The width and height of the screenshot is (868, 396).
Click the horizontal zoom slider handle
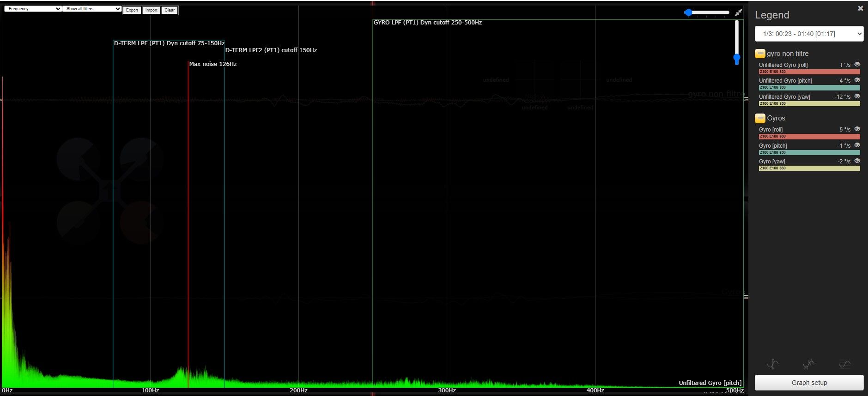(x=688, y=12)
